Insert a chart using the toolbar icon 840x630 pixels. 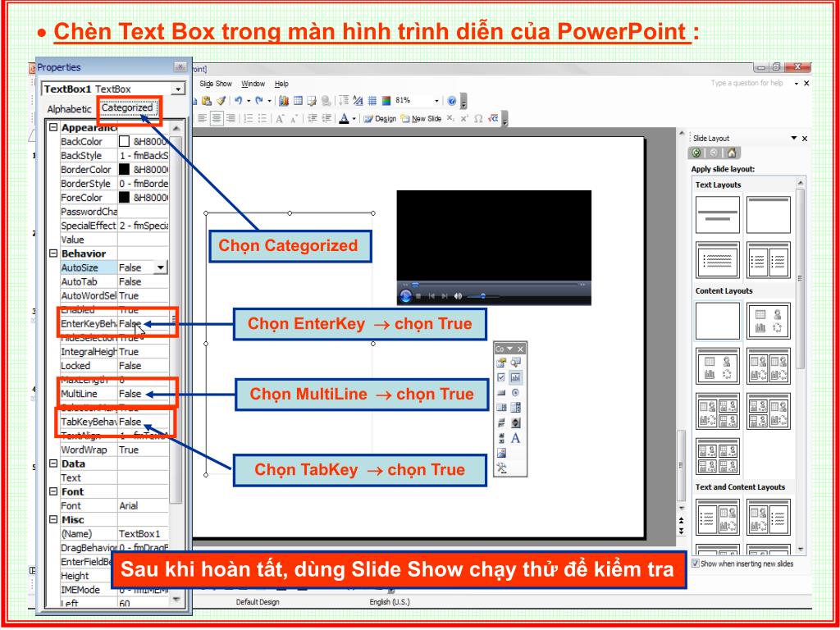point(284,101)
